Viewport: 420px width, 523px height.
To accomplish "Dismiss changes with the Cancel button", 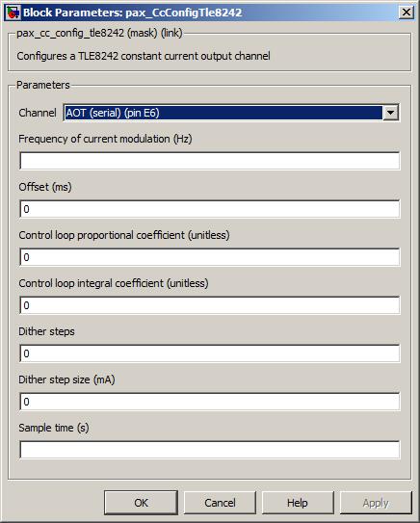I will [x=220, y=503].
